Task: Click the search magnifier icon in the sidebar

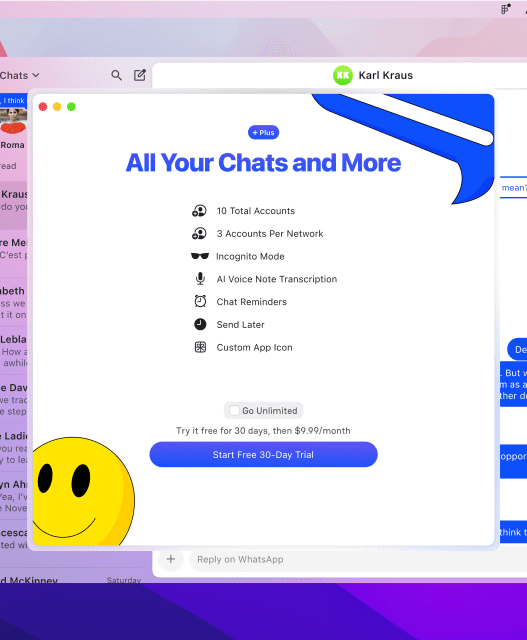Action: pyautogui.click(x=116, y=75)
